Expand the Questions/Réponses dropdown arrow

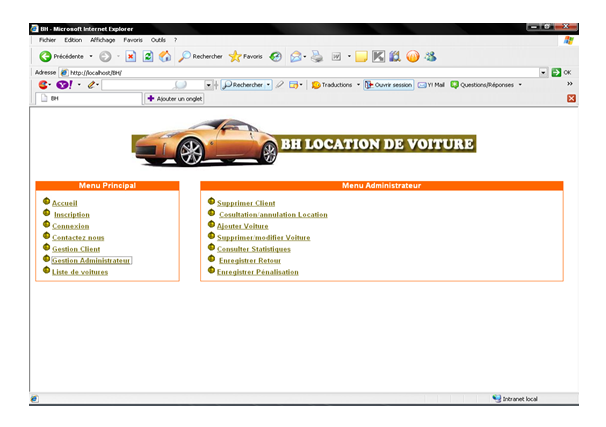tap(520, 85)
